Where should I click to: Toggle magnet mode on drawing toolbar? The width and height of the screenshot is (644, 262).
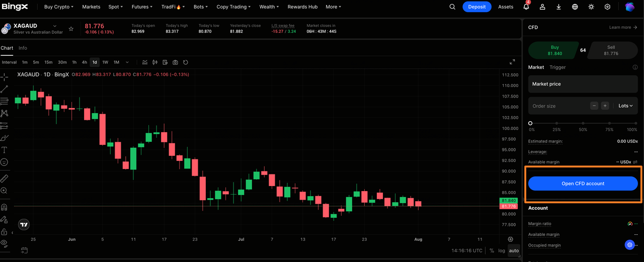point(4,207)
